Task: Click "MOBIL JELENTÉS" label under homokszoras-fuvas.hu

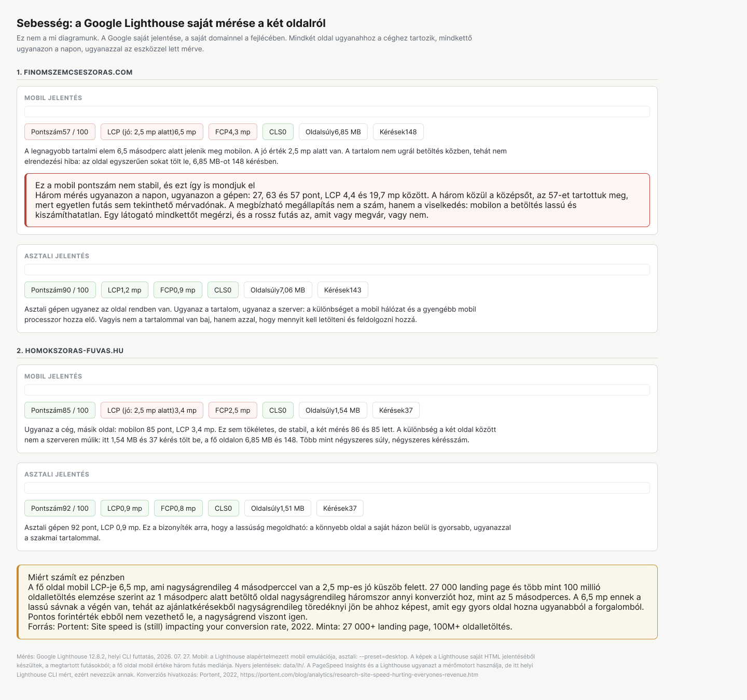Action: (x=53, y=376)
